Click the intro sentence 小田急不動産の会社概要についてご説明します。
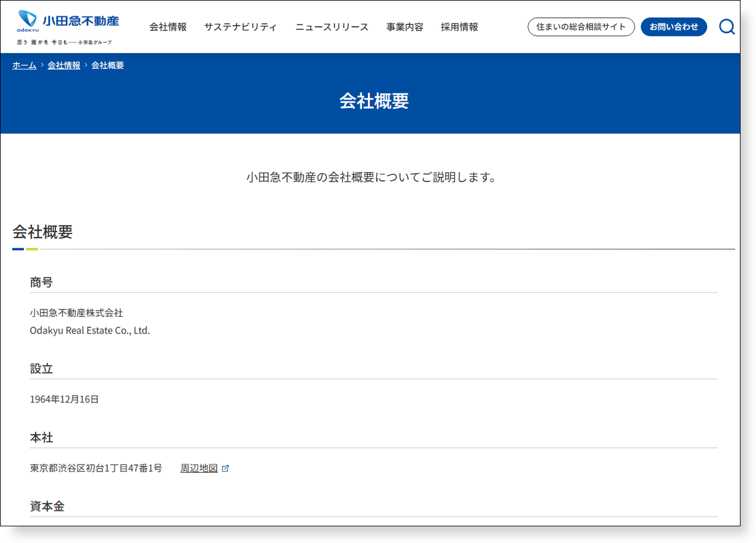Screen dimensions: 756x543 click(x=371, y=177)
